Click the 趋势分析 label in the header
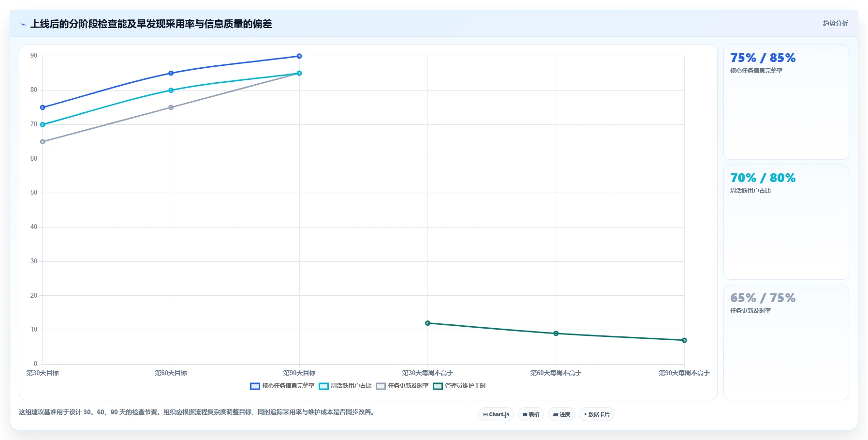The width and height of the screenshot is (868, 440). pos(835,23)
